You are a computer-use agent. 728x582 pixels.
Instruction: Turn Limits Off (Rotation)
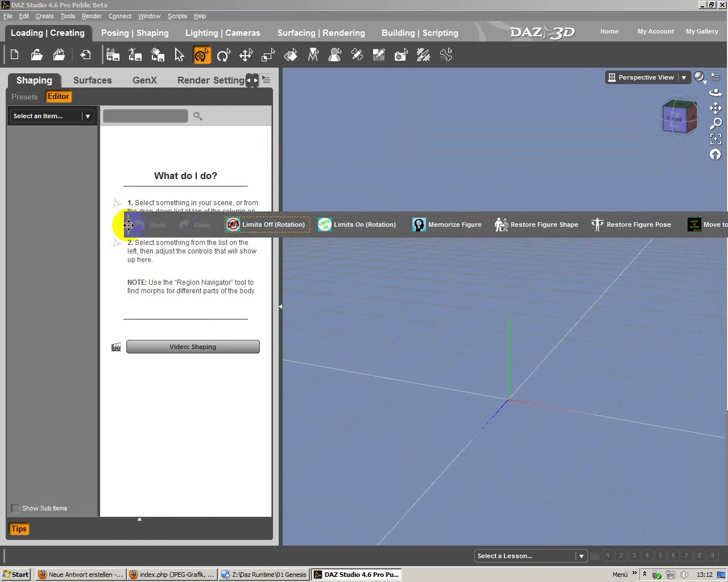(267, 225)
